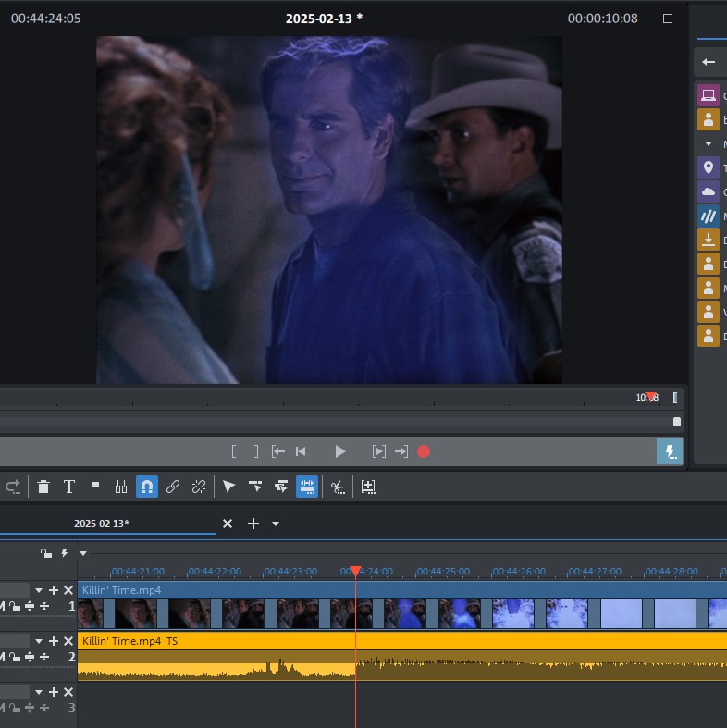Collapse the media pool tree expander triangle
The height and width of the screenshot is (728, 727).
pyautogui.click(x=709, y=143)
